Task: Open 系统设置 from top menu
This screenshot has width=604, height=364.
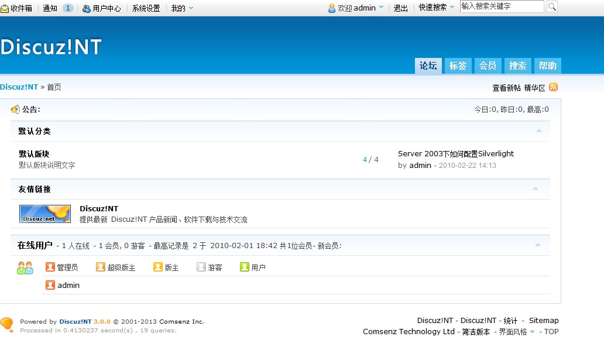Action: (146, 8)
